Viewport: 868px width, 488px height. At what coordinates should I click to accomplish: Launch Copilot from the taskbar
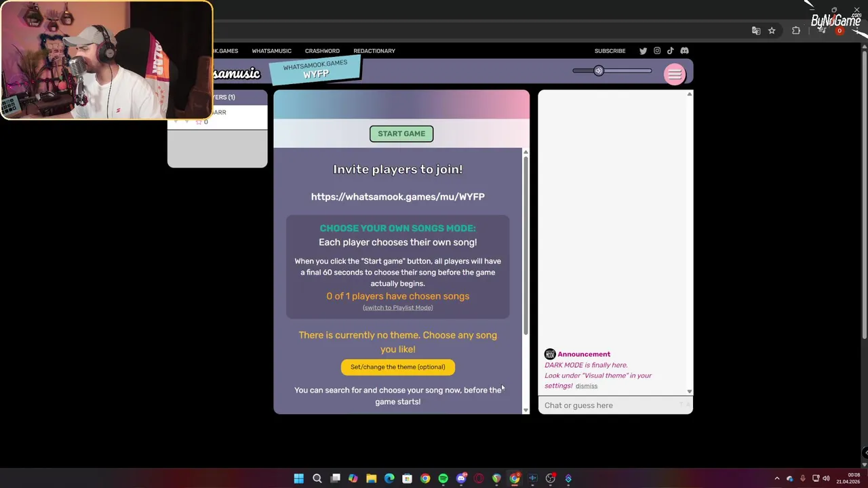coord(353,479)
